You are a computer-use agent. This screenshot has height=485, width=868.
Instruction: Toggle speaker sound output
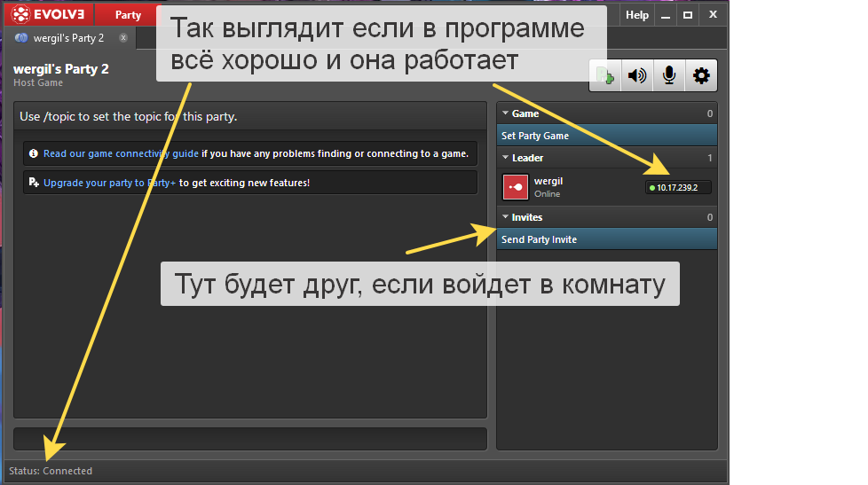tap(636, 75)
